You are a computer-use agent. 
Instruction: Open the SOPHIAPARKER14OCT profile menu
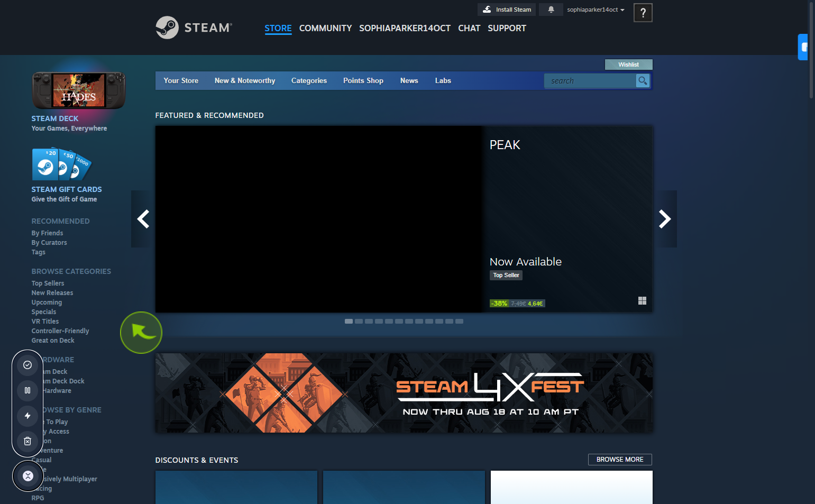405,28
